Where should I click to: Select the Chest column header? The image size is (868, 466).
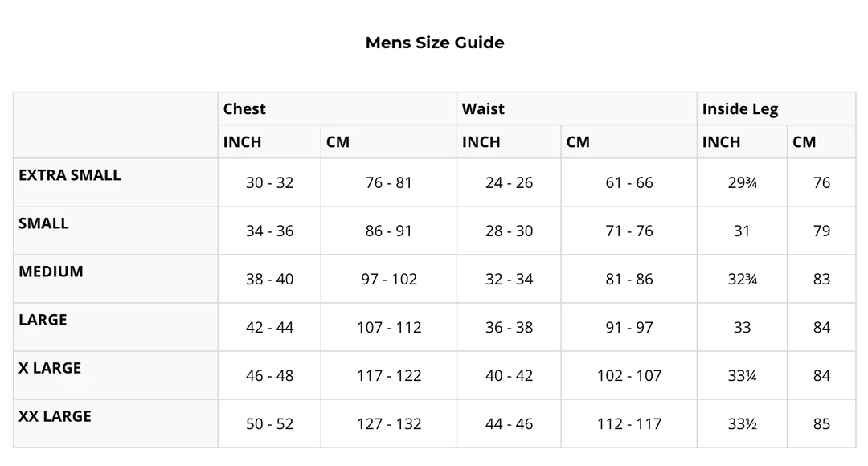coord(244,109)
